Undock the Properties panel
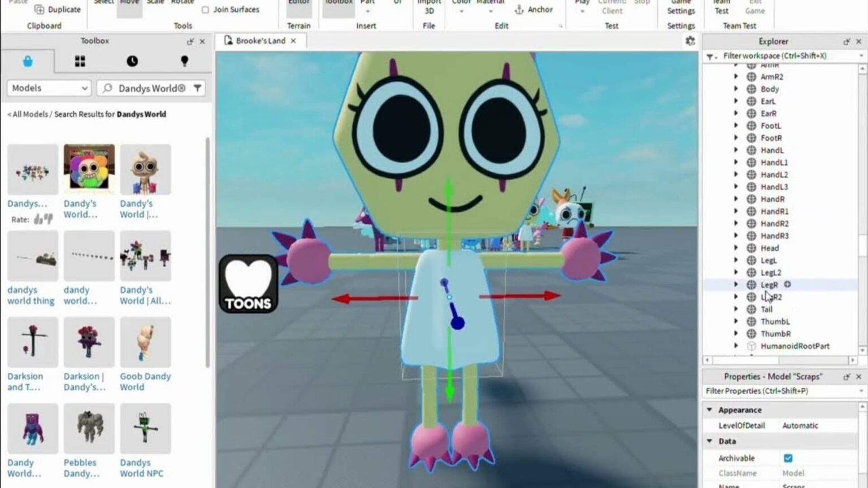 coord(847,376)
